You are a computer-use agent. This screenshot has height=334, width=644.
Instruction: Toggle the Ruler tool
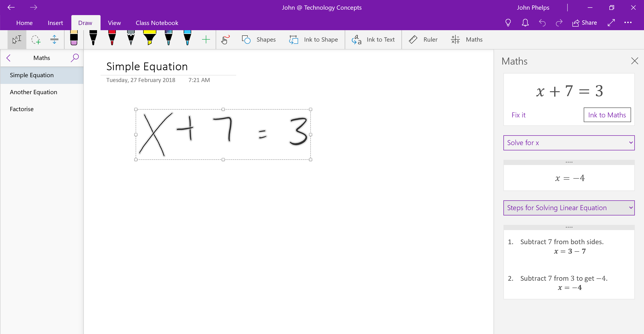pyautogui.click(x=423, y=40)
